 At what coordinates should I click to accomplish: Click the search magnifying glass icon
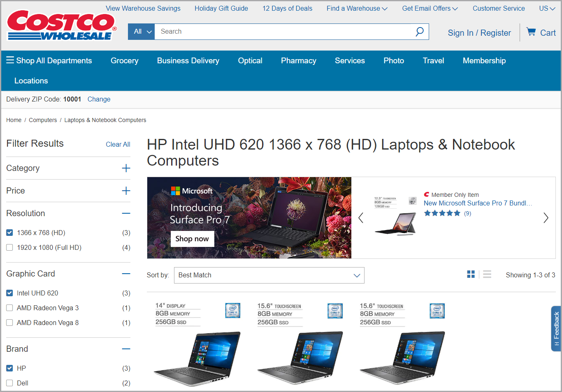point(419,32)
